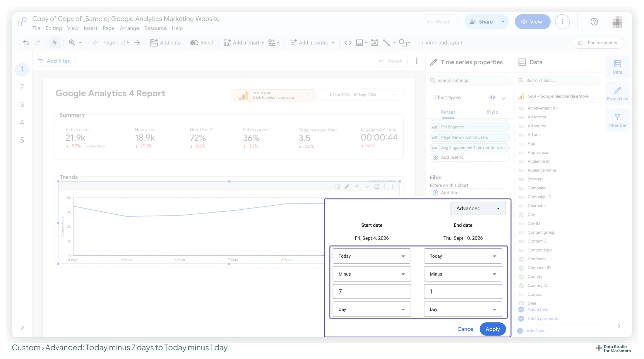Viewport: 644px width, 359px height.
Task: Click Add metric in setup panel
Action: coord(469,158)
